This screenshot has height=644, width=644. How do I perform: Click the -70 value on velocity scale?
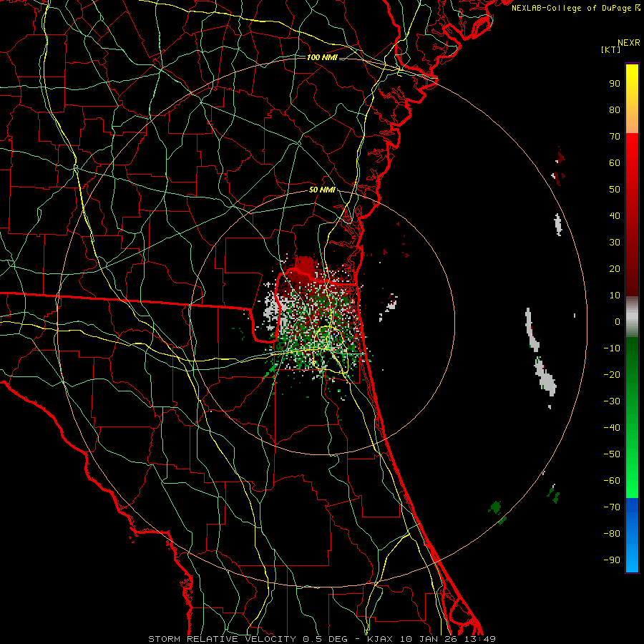point(612,507)
